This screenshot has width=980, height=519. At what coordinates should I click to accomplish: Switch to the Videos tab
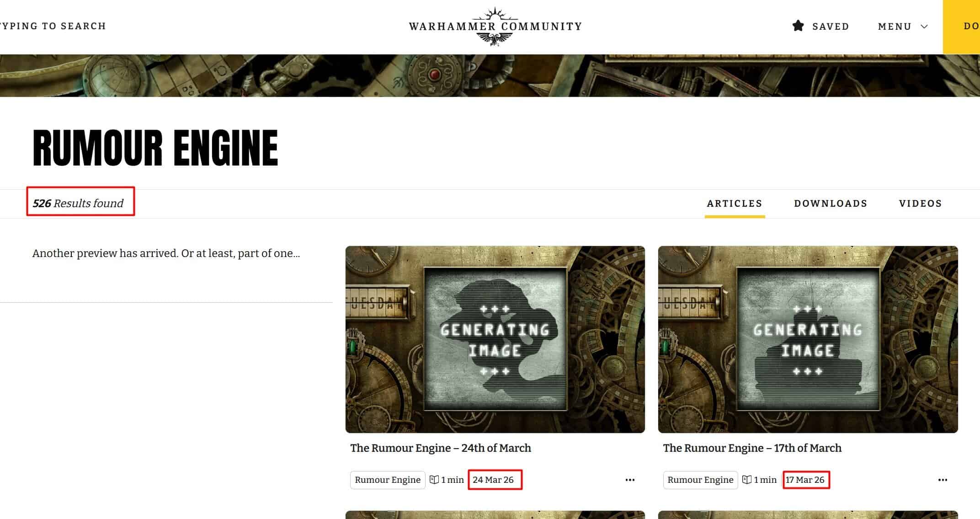(921, 203)
